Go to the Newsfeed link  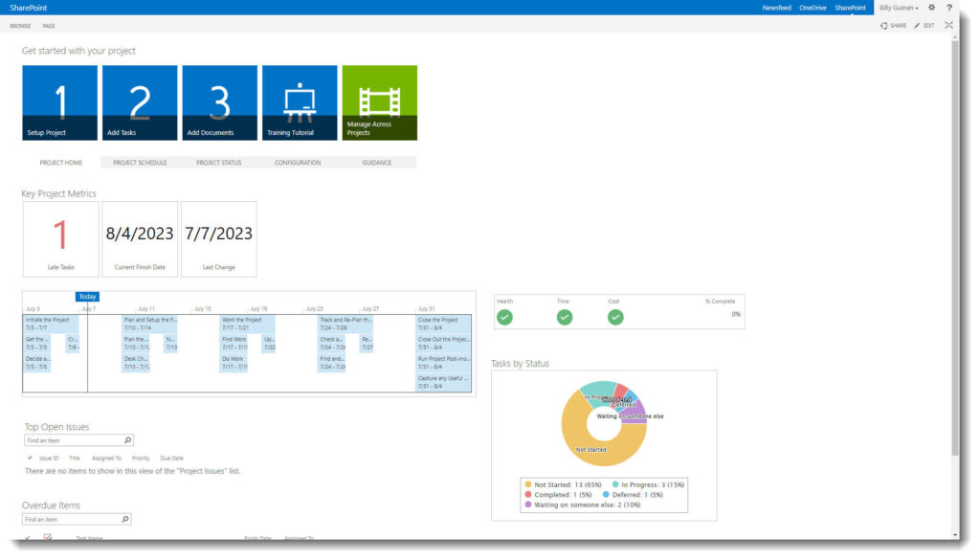[x=776, y=8]
